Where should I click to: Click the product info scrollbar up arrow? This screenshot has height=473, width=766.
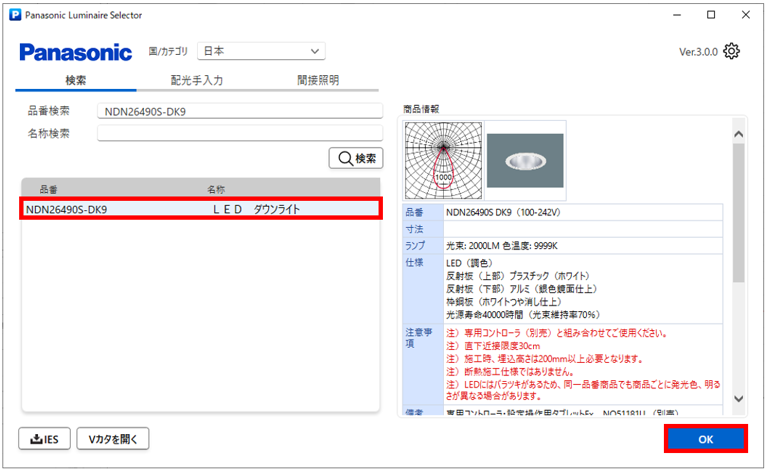click(739, 133)
